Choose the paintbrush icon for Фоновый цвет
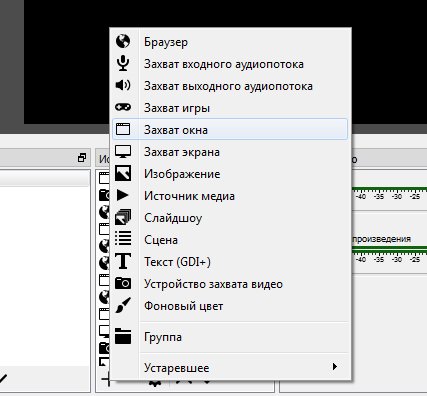Viewport: 427px width, 396px height. (x=123, y=305)
